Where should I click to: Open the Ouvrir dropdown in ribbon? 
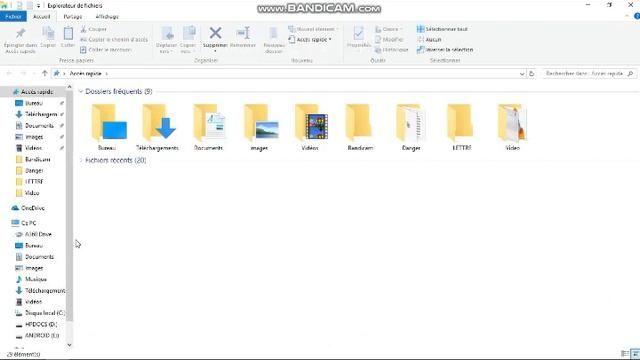[x=388, y=29]
